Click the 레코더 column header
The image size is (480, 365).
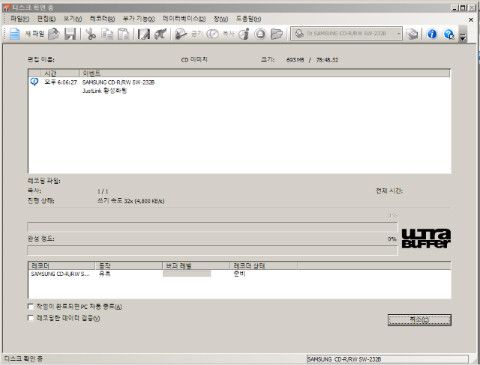click(62, 266)
